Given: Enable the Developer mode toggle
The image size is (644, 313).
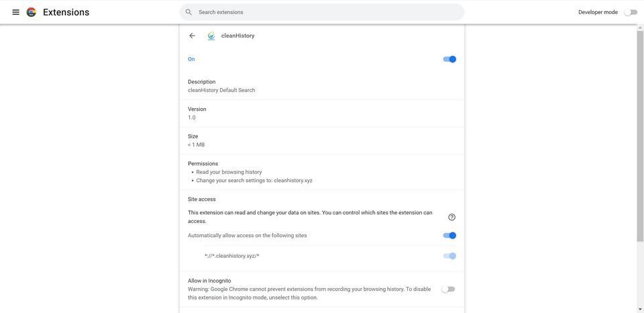Looking at the screenshot, I should tap(631, 12).
